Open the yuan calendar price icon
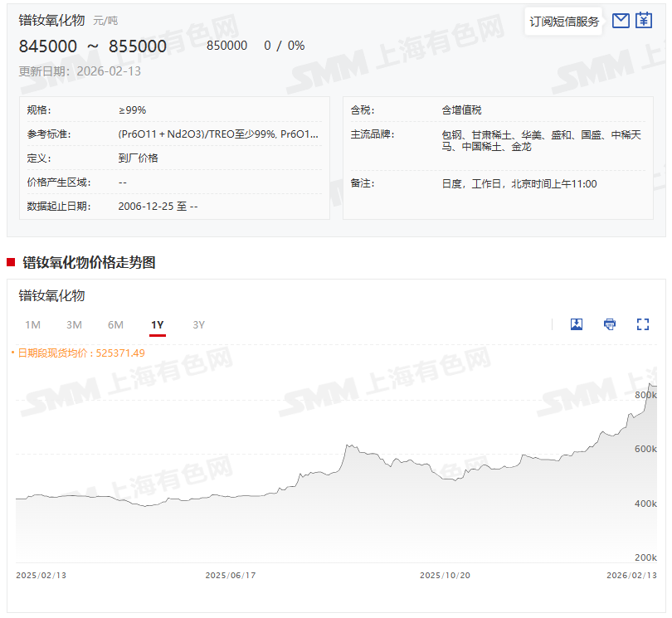The image size is (672, 618). click(x=645, y=21)
